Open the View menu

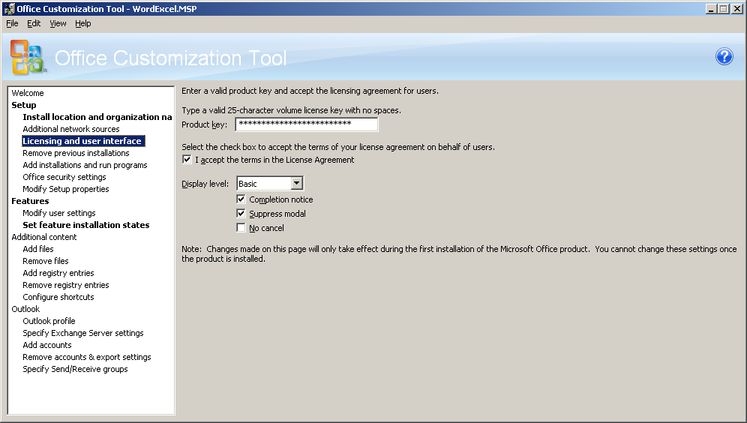point(58,23)
